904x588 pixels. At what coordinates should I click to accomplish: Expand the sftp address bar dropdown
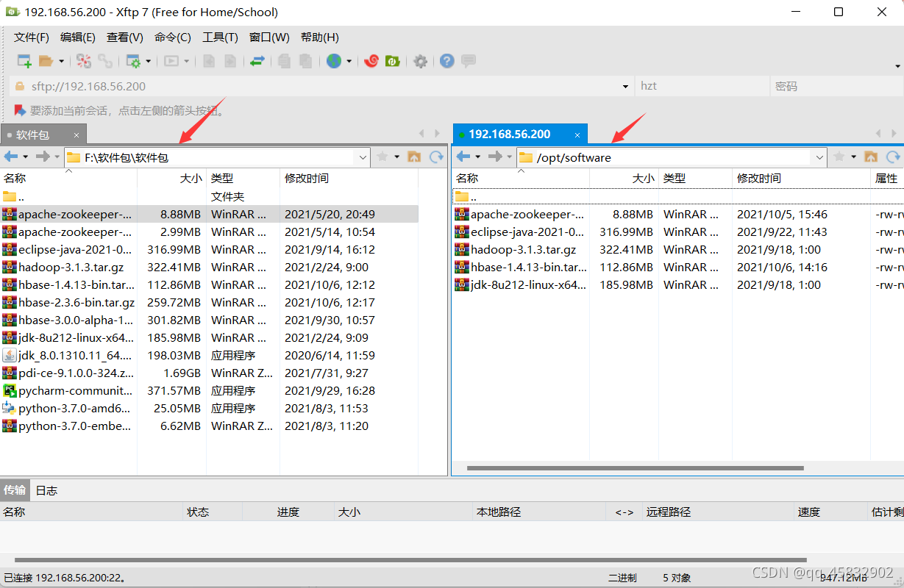coord(625,86)
